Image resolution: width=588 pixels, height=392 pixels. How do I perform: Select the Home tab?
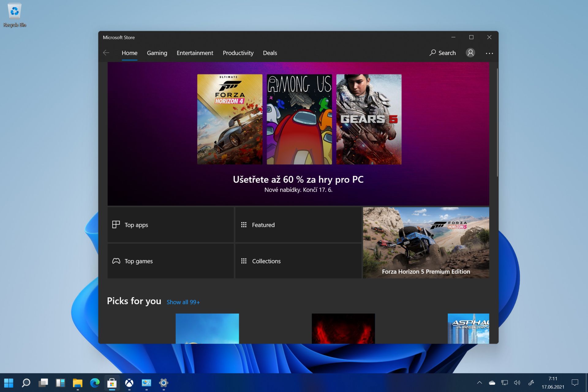[130, 53]
